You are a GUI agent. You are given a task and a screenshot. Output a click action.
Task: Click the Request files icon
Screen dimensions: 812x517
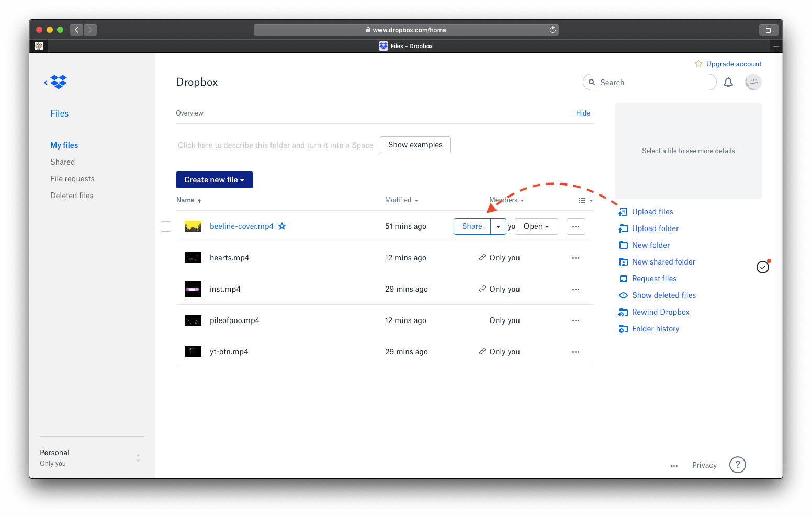coord(623,279)
